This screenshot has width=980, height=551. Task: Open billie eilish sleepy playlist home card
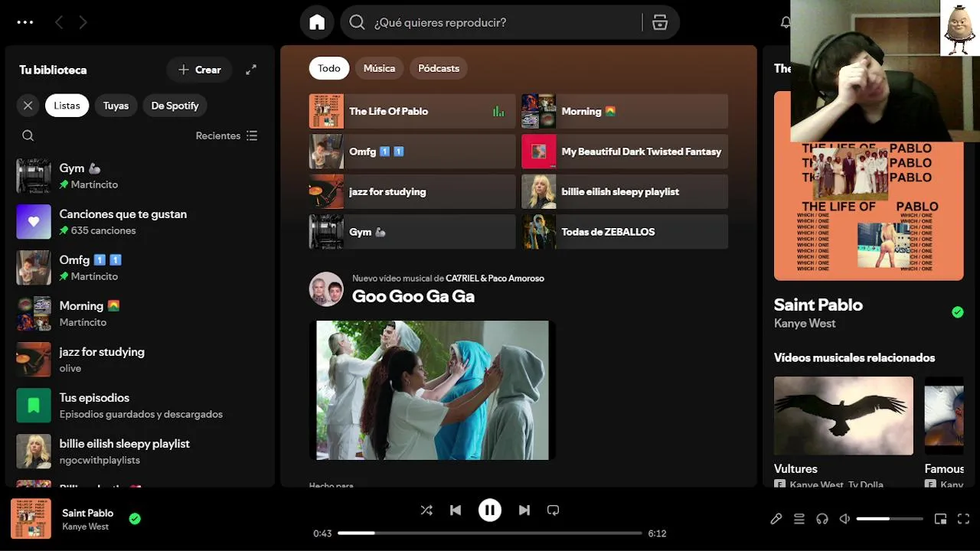click(625, 191)
